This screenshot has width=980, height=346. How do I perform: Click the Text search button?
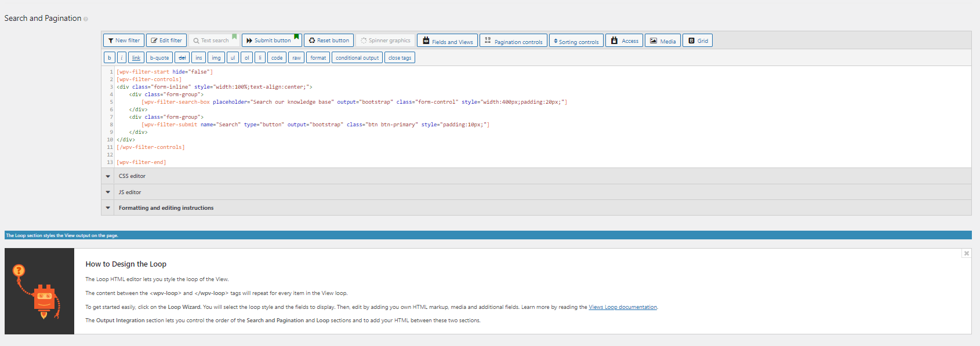click(x=214, y=41)
